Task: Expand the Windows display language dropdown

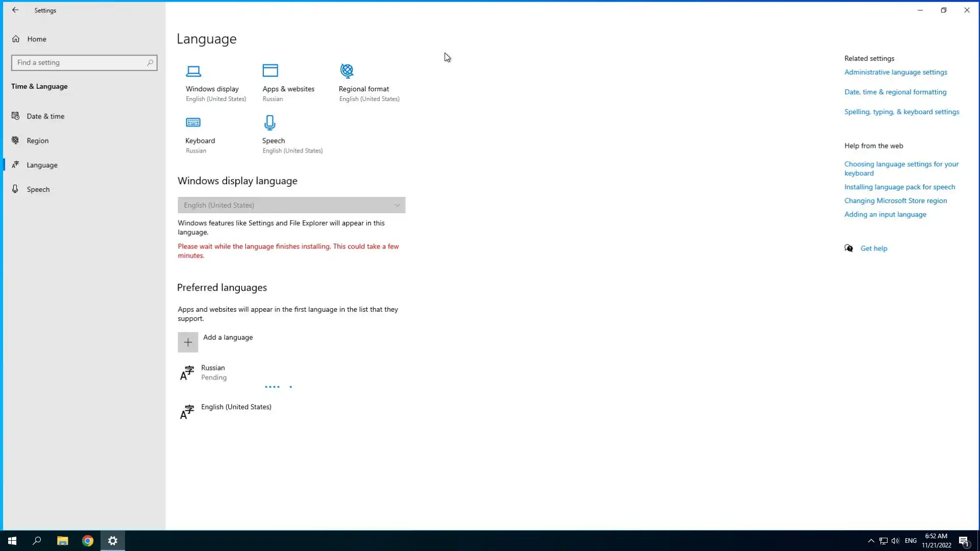Action: (x=291, y=205)
